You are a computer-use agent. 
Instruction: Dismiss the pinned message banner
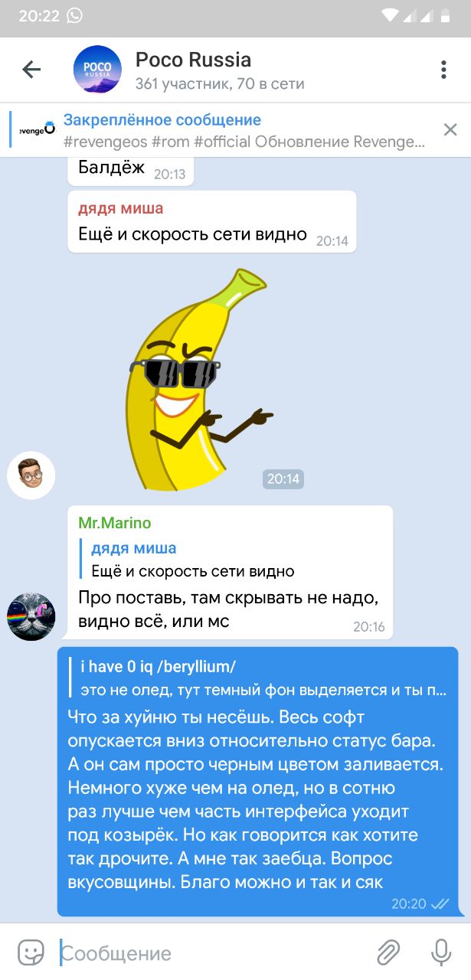450,129
